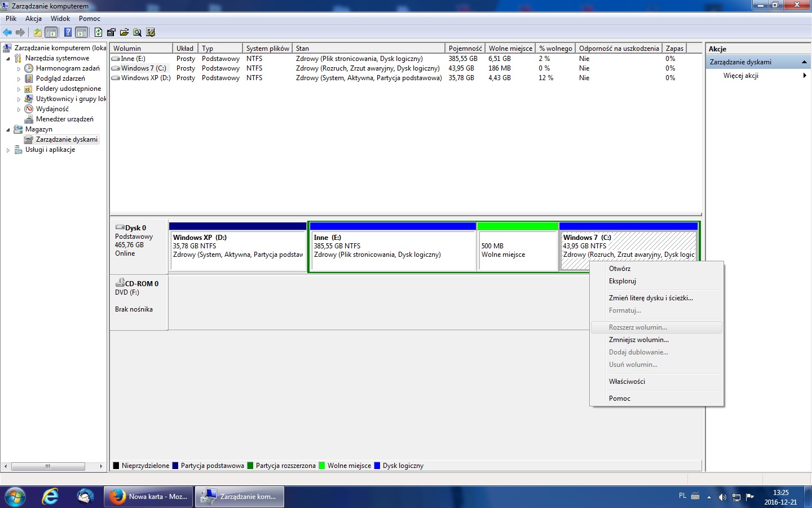Collapse the Magazyn tree node

click(x=8, y=129)
